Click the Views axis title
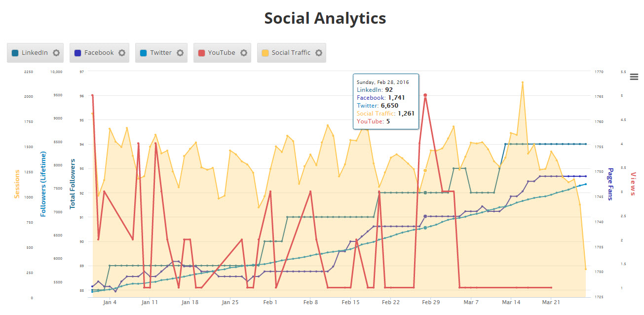The image size is (644, 315). click(x=633, y=184)
